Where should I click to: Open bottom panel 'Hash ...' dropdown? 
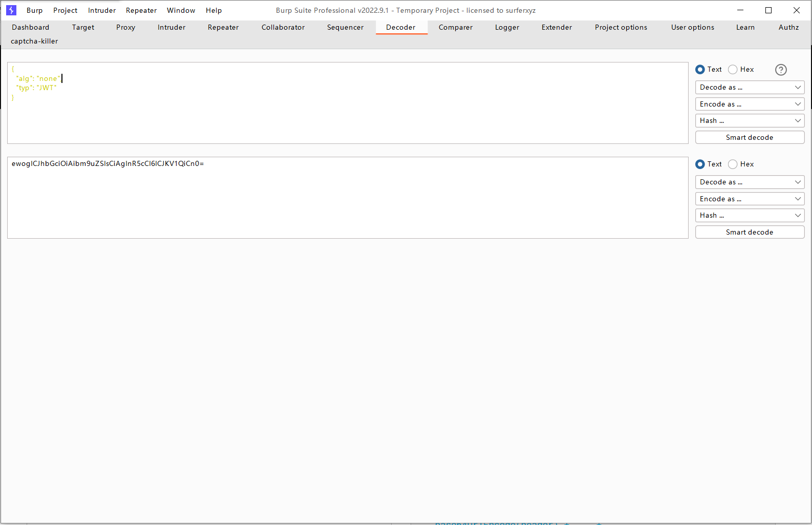point(750,216)
